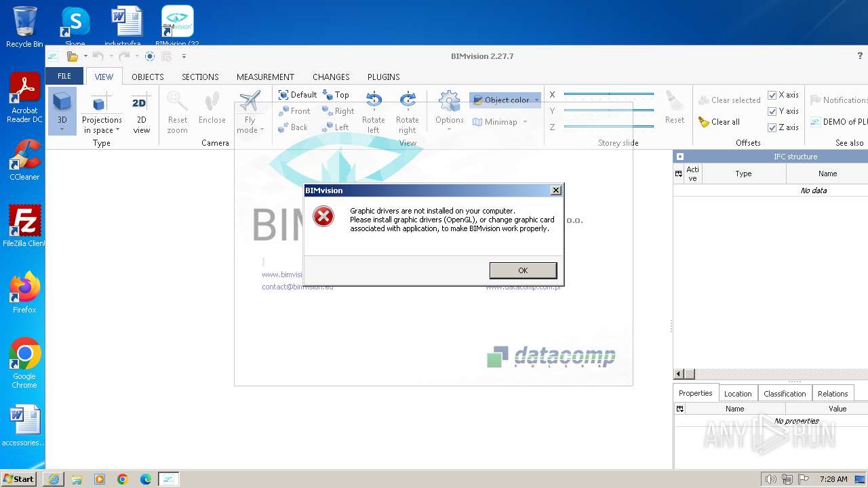Switch to the MEASUREMENT ribbon tab

coord(265,77)
